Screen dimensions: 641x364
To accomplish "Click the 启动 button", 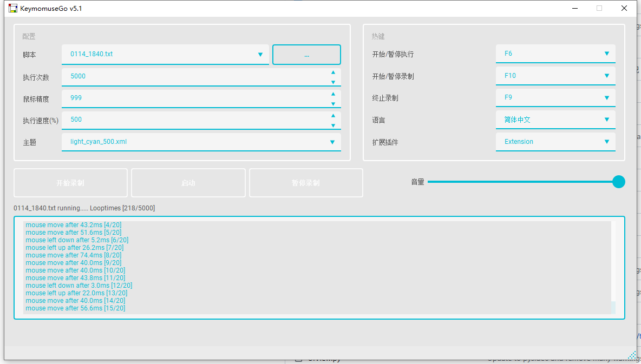I will pos(188,183).
